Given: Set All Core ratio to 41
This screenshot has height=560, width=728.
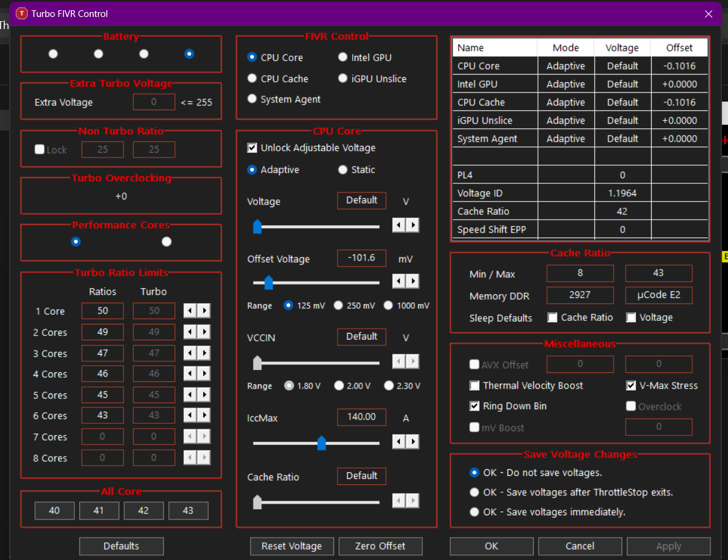Looking at the screenshot, I should tap(99, 511).
